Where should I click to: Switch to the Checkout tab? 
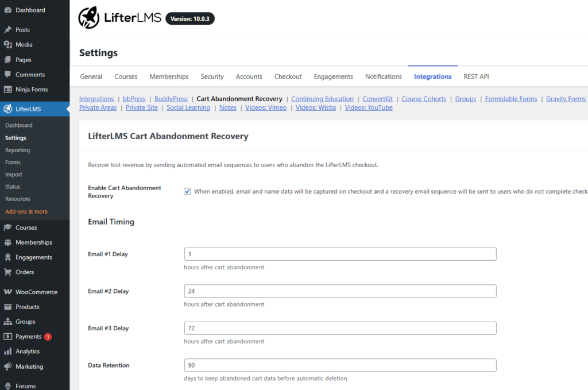288,76
